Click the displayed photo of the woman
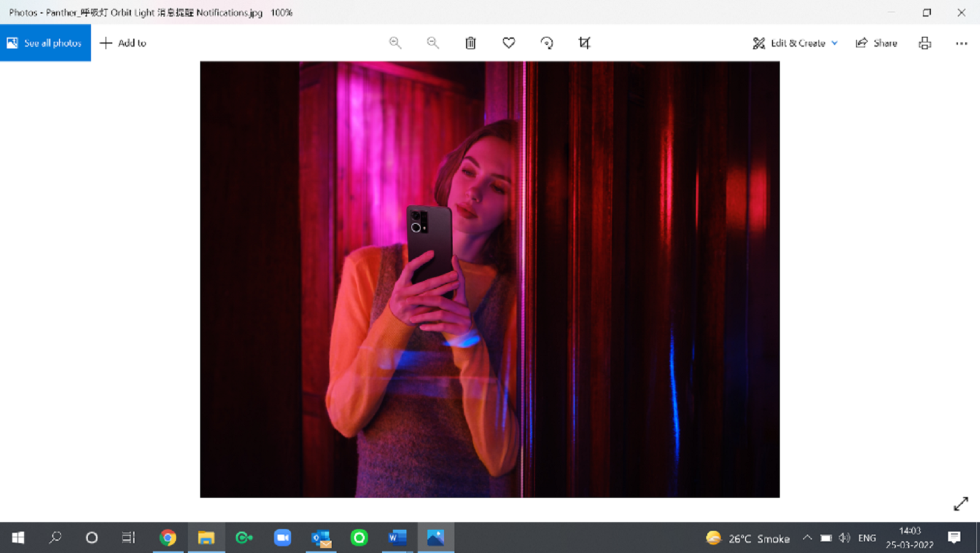980x553 pixels. [489, 280]
